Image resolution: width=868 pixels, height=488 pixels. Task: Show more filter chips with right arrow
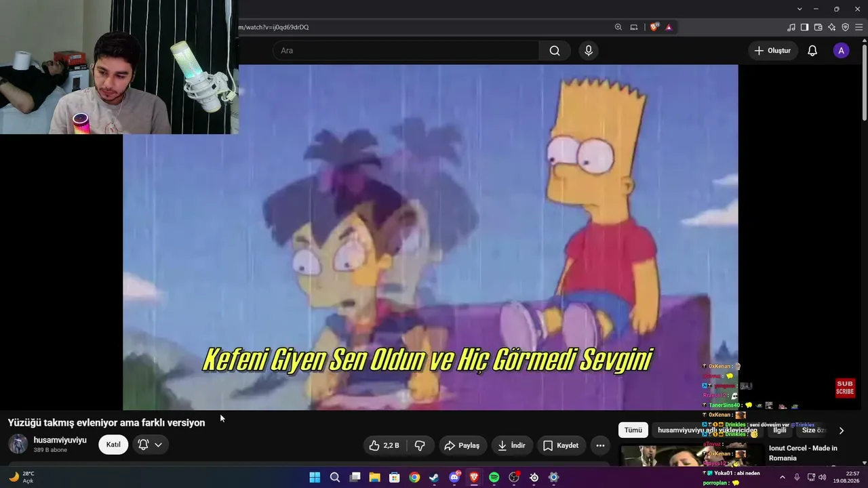tap(842, 430)
